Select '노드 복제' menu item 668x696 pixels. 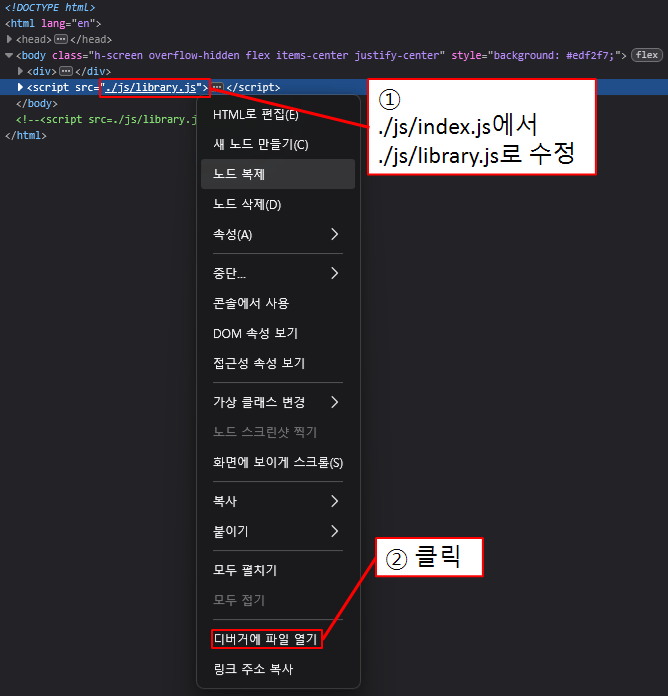click(x=239, y=174)
